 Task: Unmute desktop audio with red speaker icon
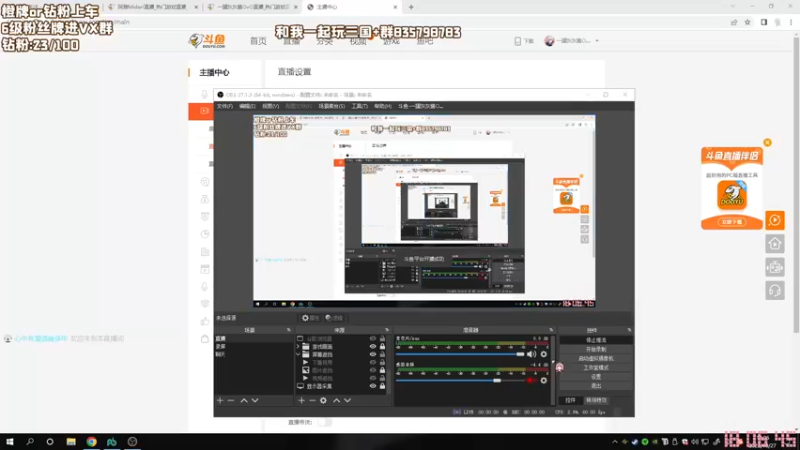point(531,381)
